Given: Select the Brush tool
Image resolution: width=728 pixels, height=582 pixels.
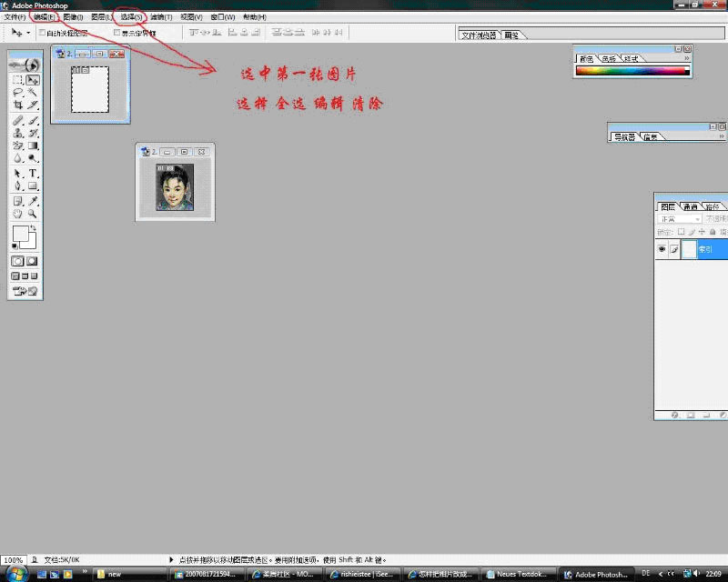Looking at the screenshot, I should click(x=33, y=121).
